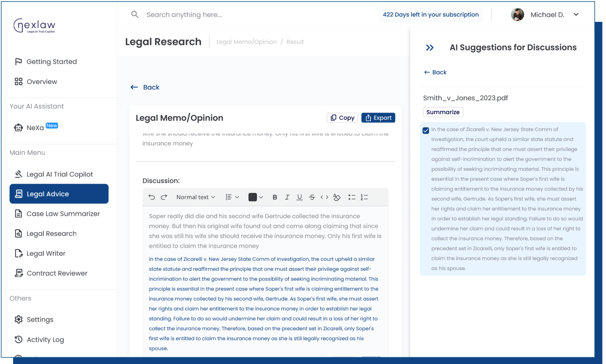Collapse AI Suggestions panel with double-chevron icon
Screen dimensions: 606x364
430,48
